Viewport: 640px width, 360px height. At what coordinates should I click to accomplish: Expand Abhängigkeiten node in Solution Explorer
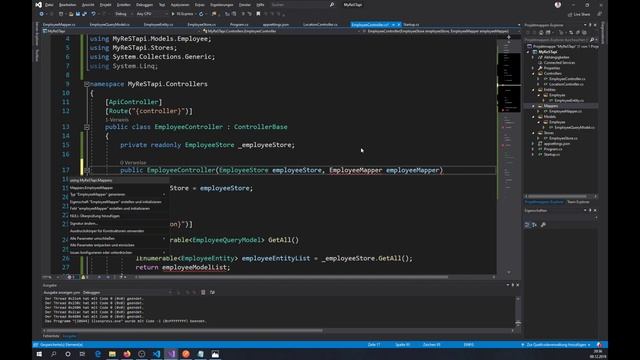[x=533, y=58]
